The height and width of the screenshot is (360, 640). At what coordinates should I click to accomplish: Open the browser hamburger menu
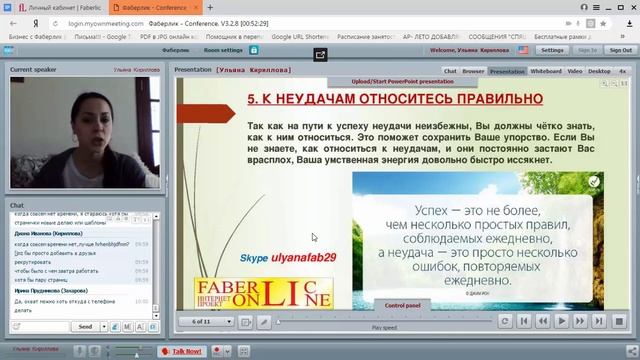[596, 7]
